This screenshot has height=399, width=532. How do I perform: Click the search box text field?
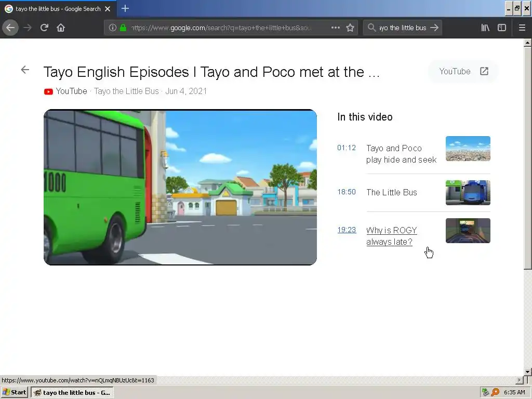coord(403,28)
